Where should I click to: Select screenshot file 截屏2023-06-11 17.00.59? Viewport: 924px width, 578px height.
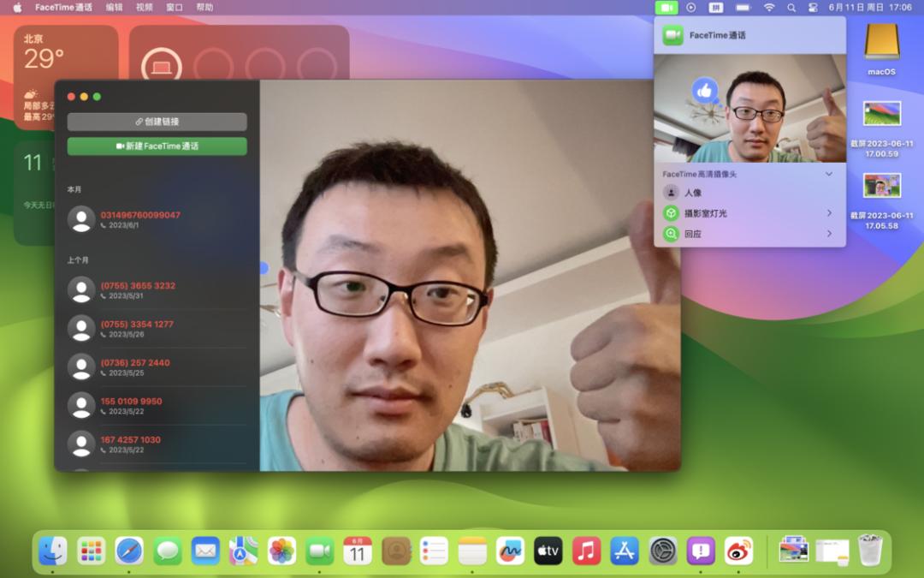click(881, 129)
